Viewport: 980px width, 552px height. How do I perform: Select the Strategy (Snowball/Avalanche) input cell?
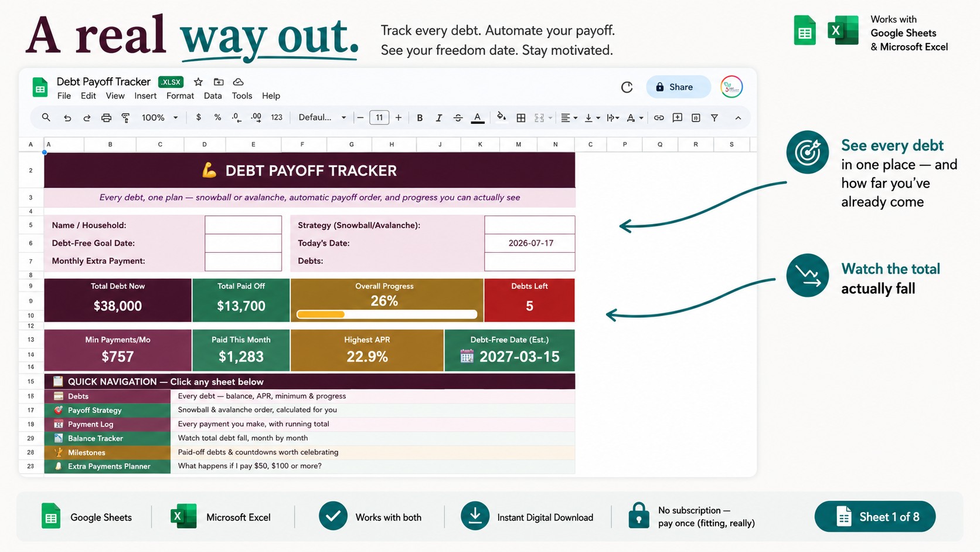(530, 225)
